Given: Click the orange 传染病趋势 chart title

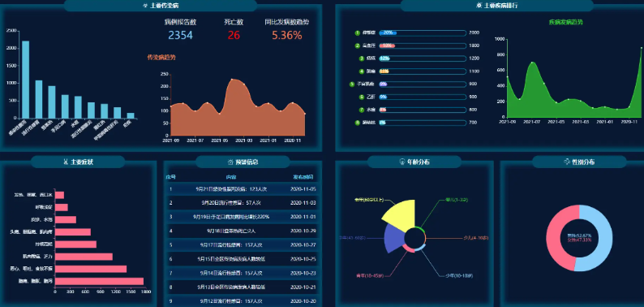Looking at the screenshot, I should click(161, 57).
